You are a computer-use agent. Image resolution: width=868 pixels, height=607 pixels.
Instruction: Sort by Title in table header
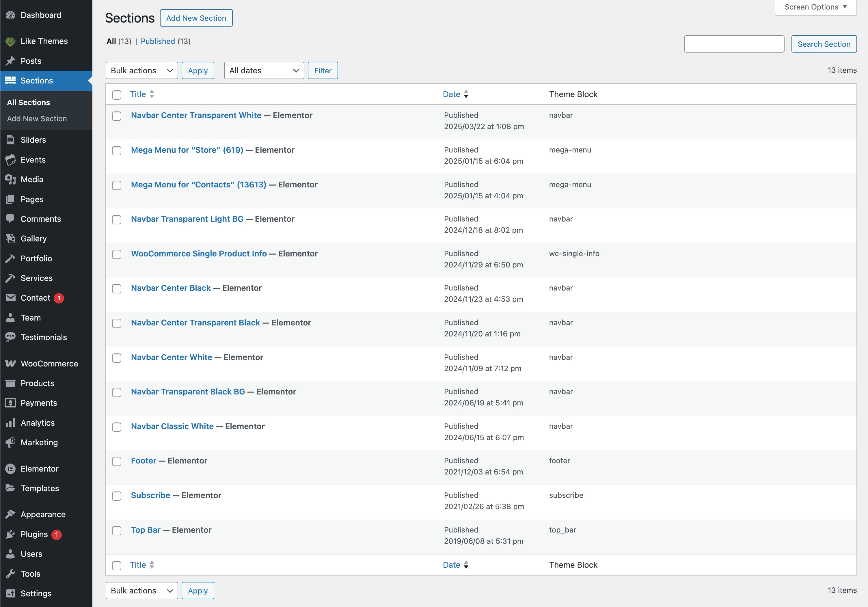click(142, 94)
